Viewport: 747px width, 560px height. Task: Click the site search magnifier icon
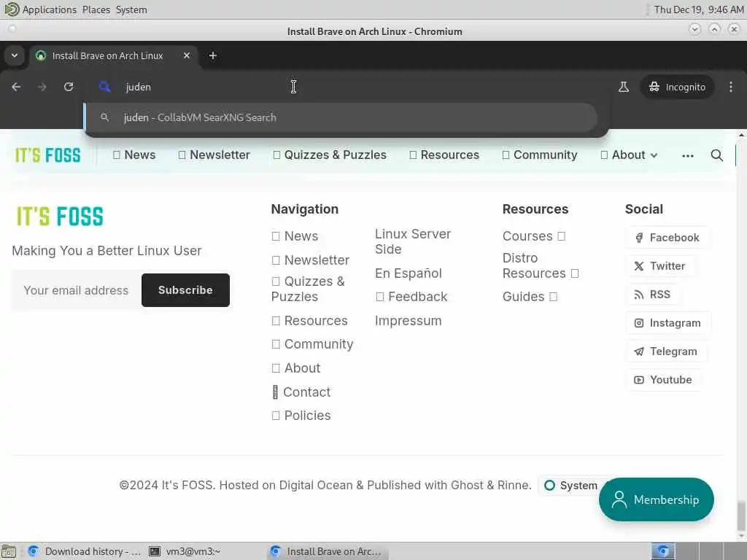pos(716,155)
